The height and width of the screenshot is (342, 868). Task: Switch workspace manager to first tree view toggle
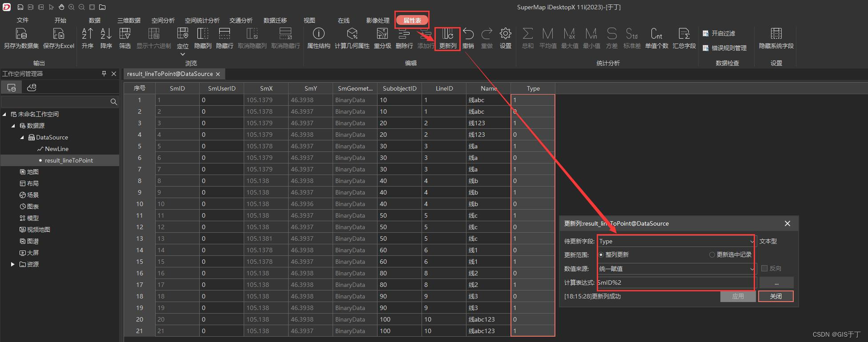point(12,87)
